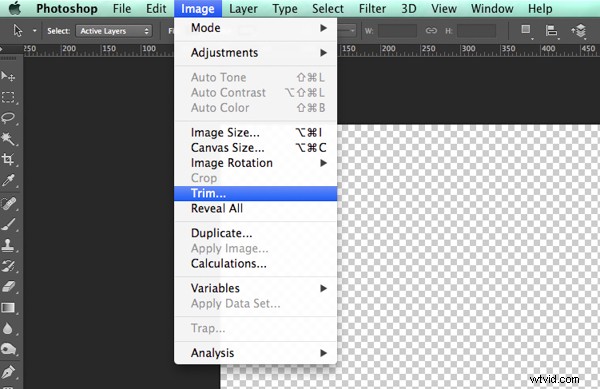Click the Apple menu icon
Image resolution: width=600 pixels, height=389 pixels.
[x=15, y=8]
